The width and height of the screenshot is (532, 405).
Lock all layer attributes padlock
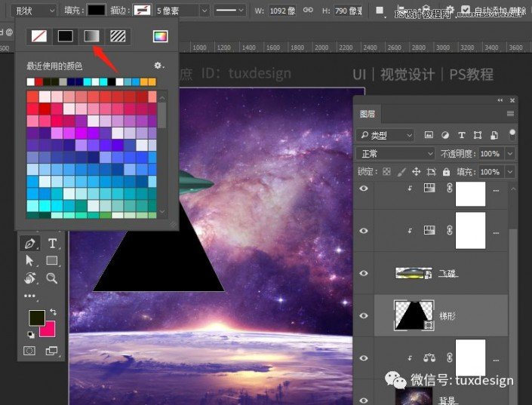(x=446, y=172)
